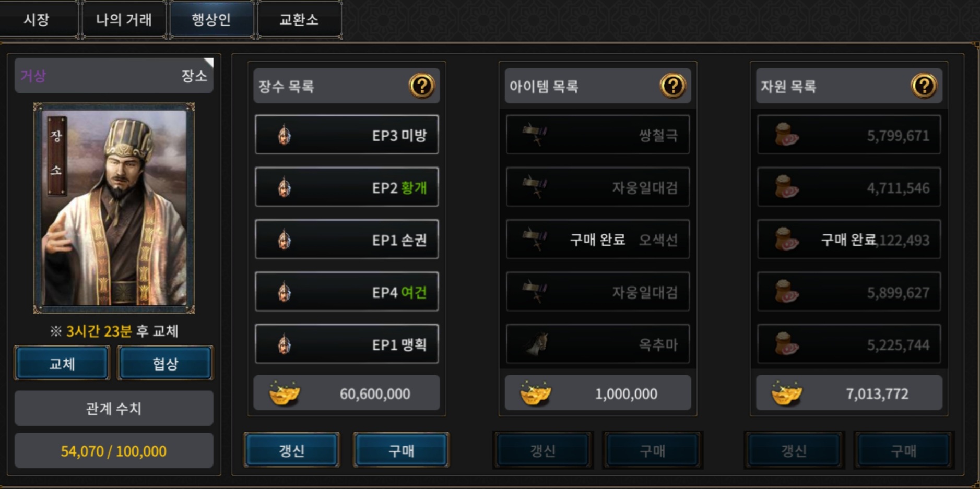This screenshot has width=980, height=489.
Task: Click the 교체 merchant swap button
Action: click(62, 363)
